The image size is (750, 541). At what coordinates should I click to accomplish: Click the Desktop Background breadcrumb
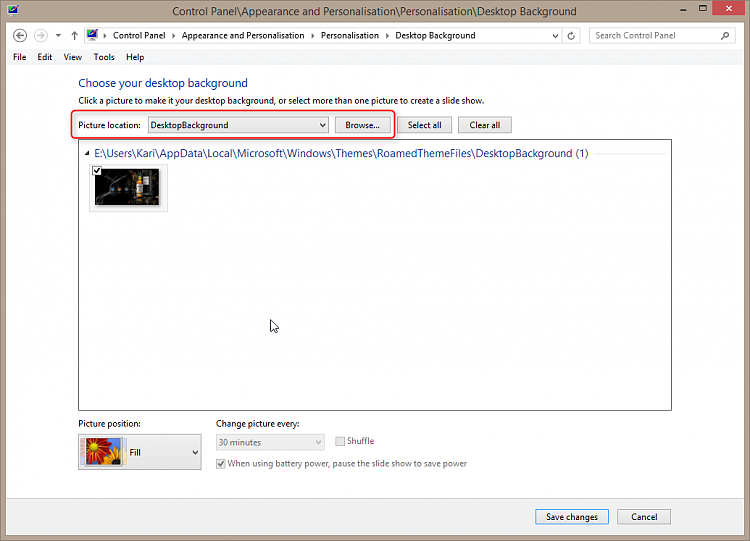(435, 35)
